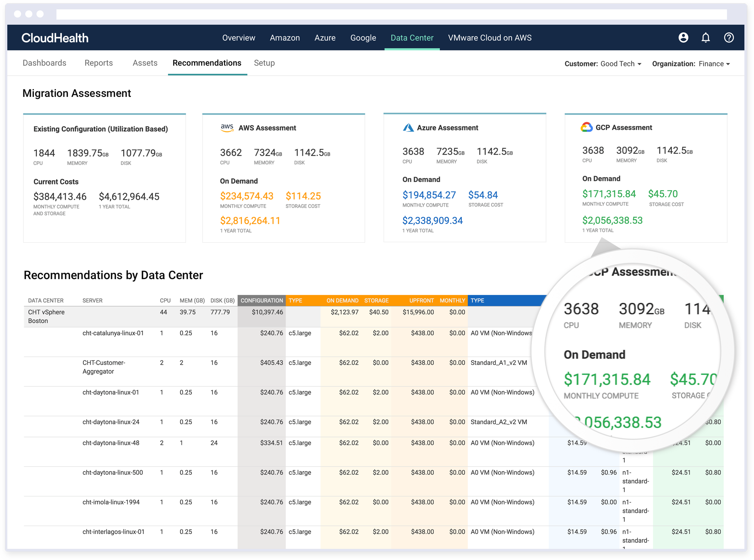Viewport: 754px width, 560px height.
Task: Go to the Azure menu item
Action: coord(325,38)
